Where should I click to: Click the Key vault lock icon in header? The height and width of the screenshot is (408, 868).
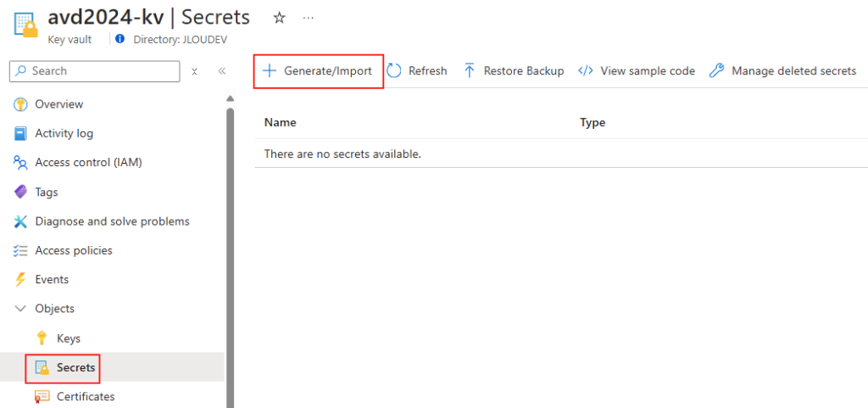click(x=26, y=25)
